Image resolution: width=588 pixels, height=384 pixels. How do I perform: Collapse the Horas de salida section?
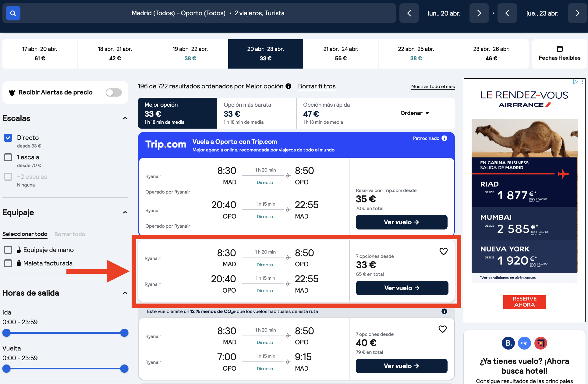tap(125, 293)
